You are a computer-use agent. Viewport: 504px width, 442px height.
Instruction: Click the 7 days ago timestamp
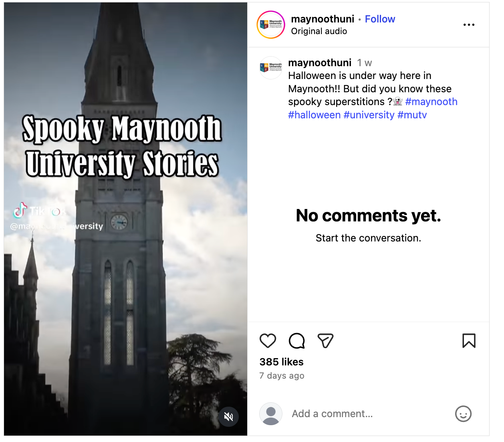click(x=282, y=375)
